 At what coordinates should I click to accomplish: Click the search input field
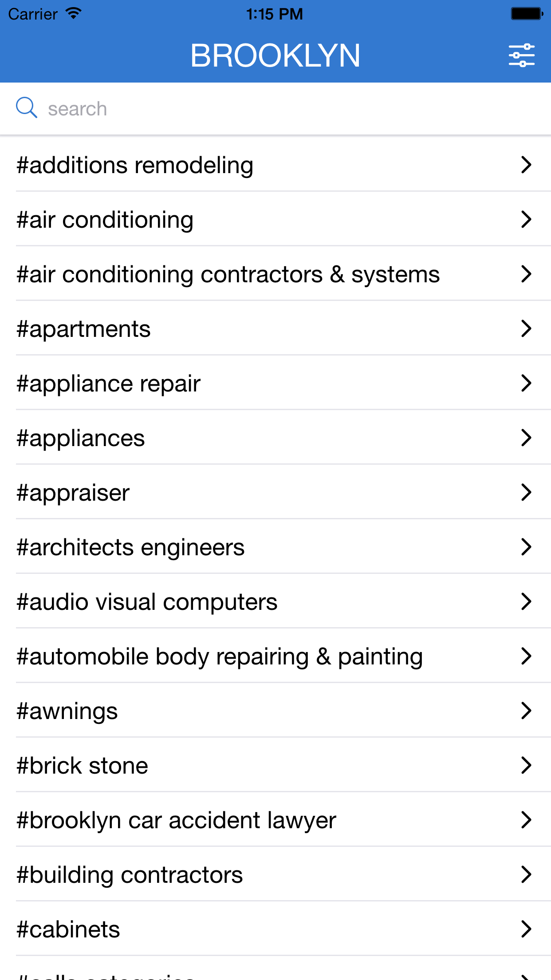pyautogui.click(x=284, y=109)
